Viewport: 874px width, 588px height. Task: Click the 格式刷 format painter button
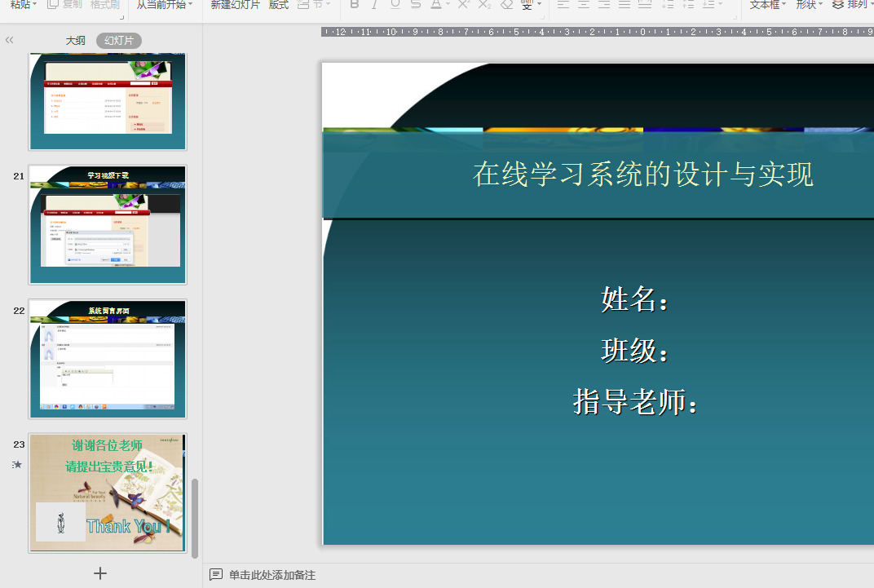(105, 4)
